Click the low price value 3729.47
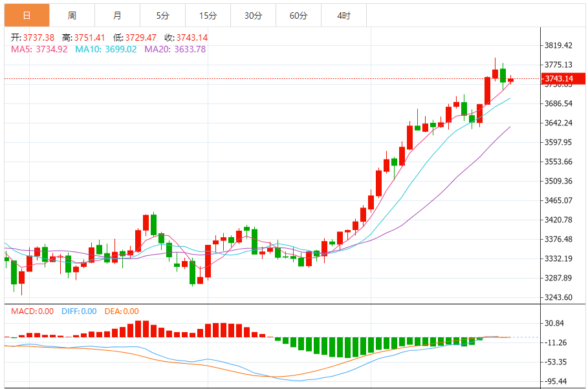Screen dimensions: 588x389 (x=140, y=37)
